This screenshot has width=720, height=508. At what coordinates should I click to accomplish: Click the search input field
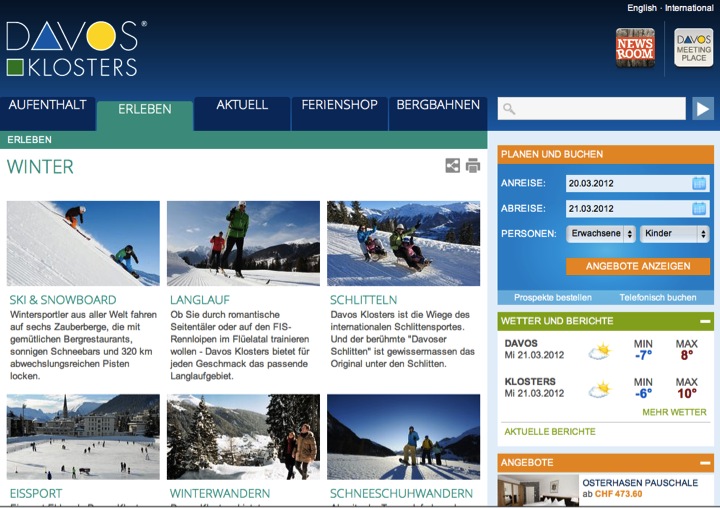coord(591,109)
